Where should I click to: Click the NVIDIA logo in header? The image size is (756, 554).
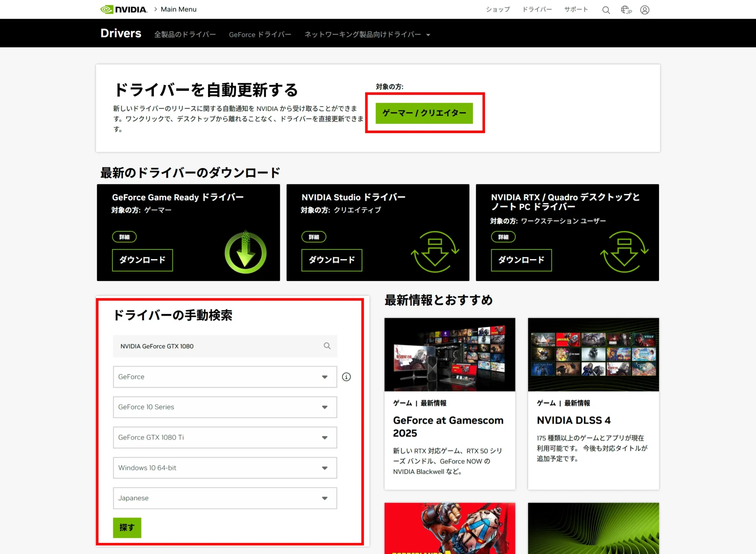coord(124,9)
